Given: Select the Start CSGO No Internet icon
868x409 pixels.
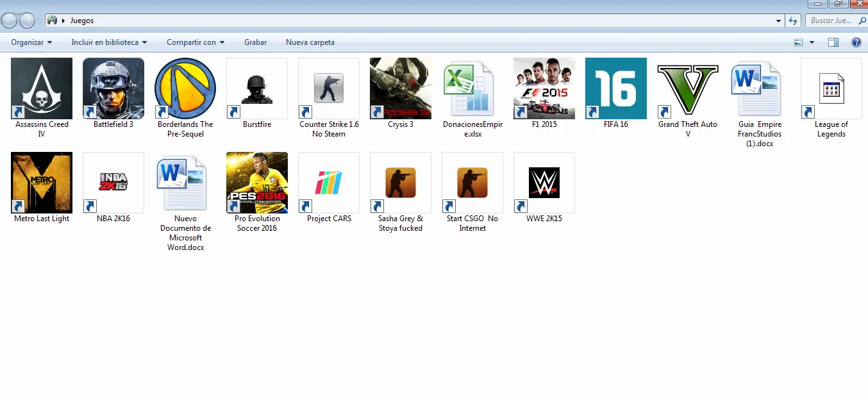Looking at the screenshot, I should (472, 183).
